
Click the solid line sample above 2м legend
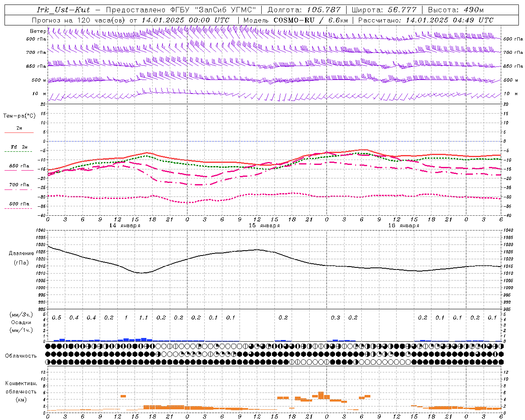click(19, 132)
